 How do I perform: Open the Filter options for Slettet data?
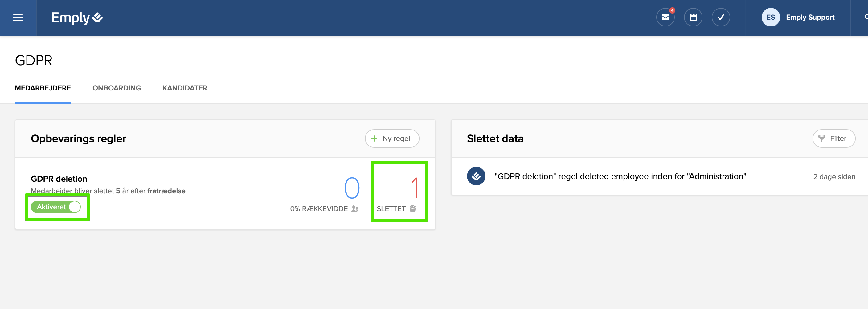(x=833, y=138)
